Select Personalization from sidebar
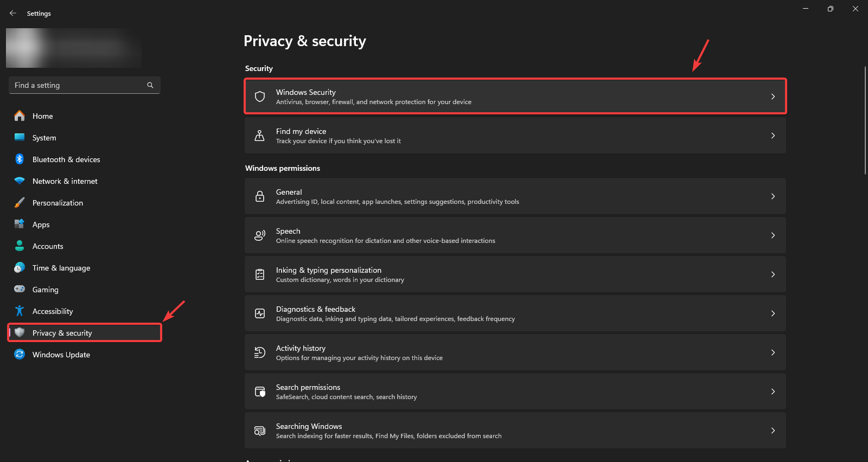 58,203
